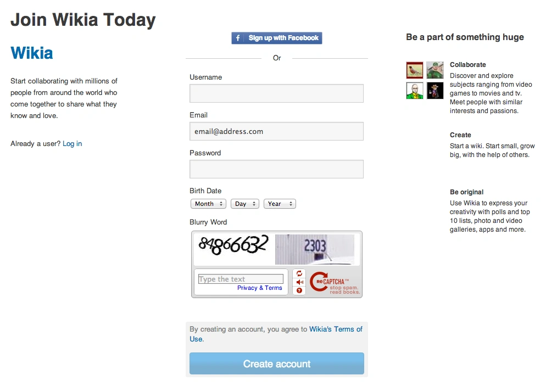Focus the Email address field
Screen dimensions: 557x392
click(276, 131)
